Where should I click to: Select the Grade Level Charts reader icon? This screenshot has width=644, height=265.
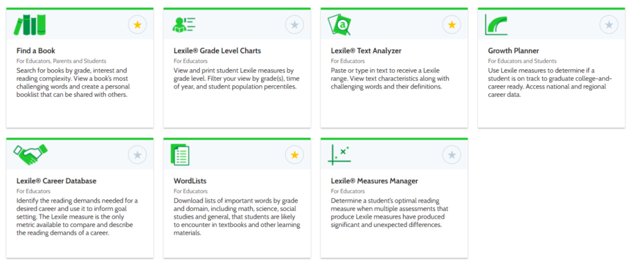click(x=184, y=25)
